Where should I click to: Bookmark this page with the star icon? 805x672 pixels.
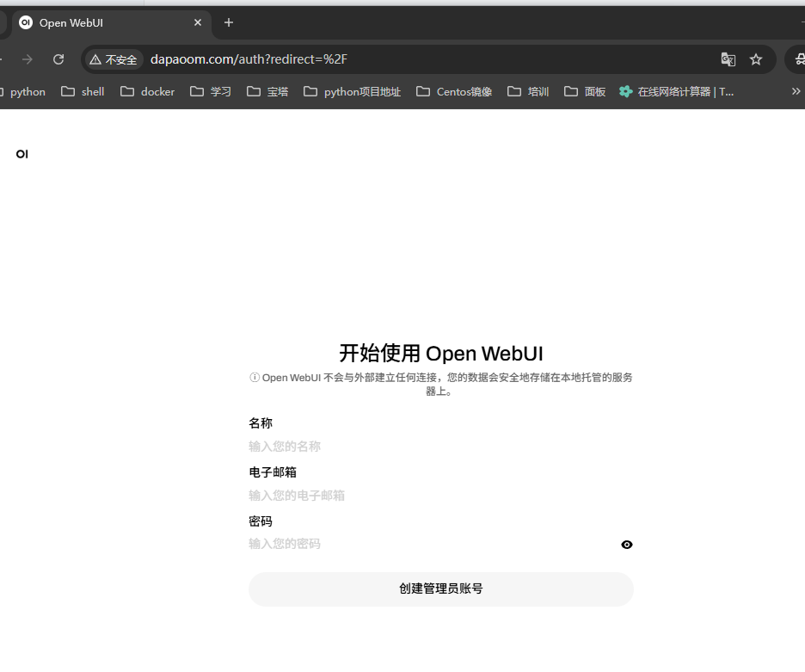pyautogui.click(x=756, y=59)
